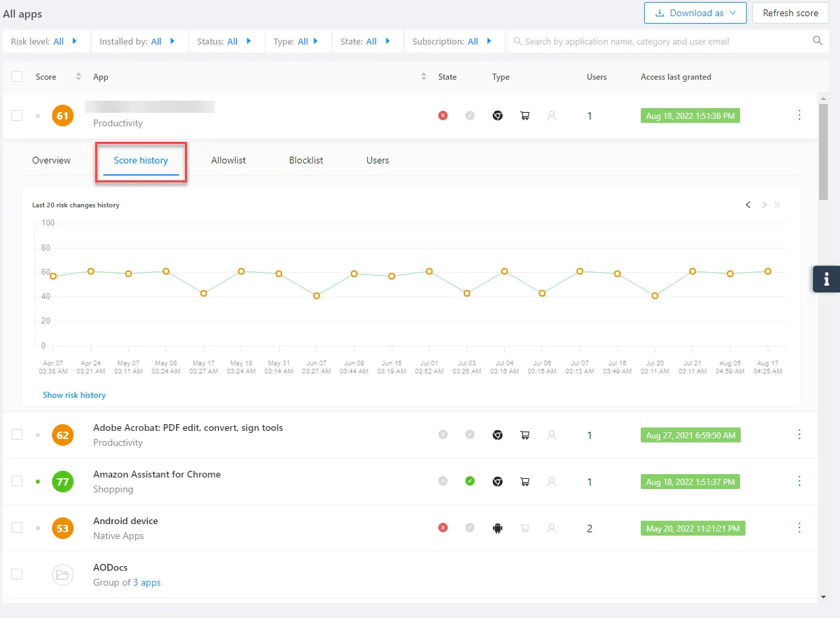Click the red blocked state icon on top app

point(443,115)
